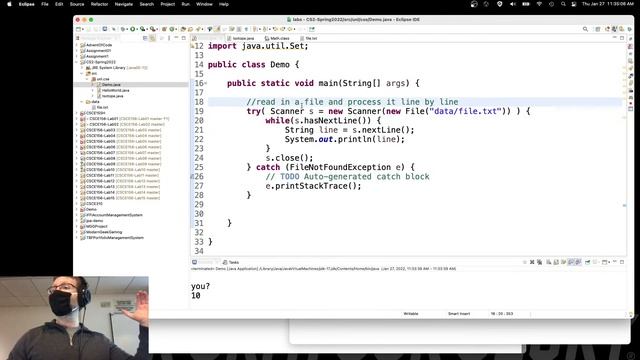Click inside the line 18 comment

(x=352, y=102)
